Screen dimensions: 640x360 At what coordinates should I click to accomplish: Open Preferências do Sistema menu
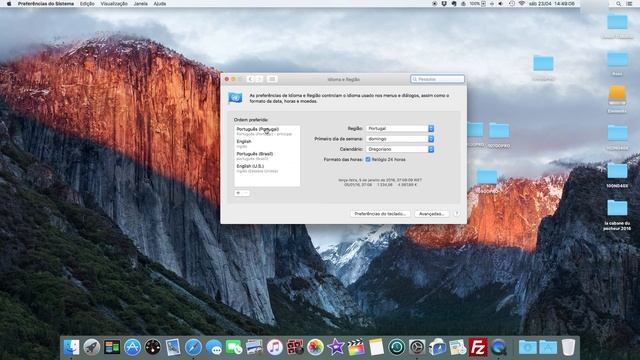click(46, 4)
